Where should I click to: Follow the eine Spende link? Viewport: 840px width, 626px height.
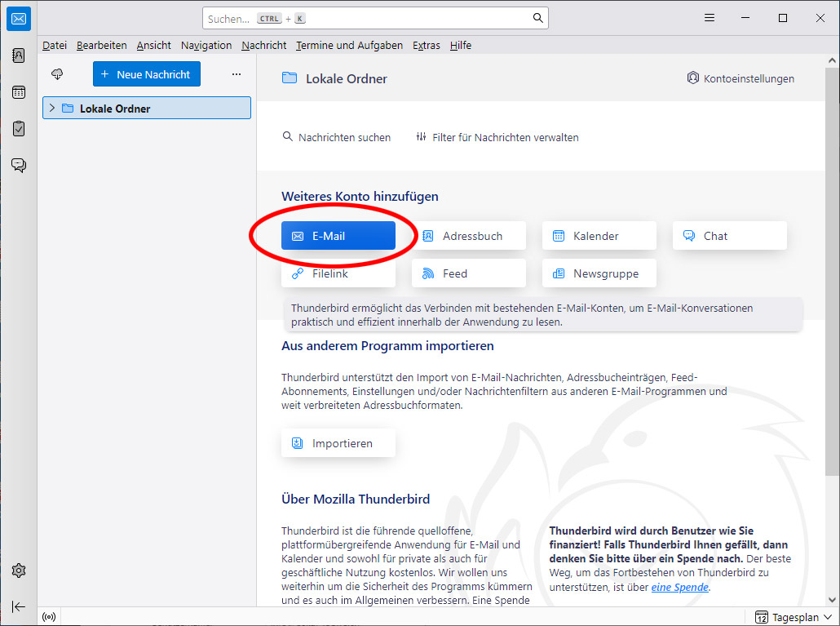click(679, 588)
